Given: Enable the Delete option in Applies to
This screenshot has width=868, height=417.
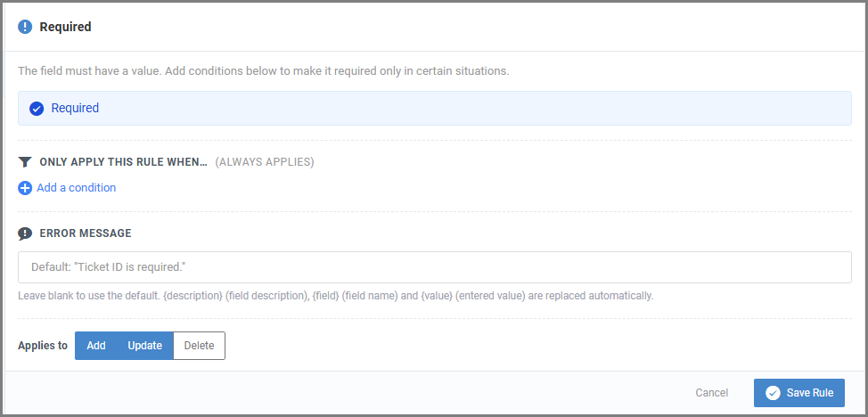Looking at the screenshot, I should click(x=200, y=346).
